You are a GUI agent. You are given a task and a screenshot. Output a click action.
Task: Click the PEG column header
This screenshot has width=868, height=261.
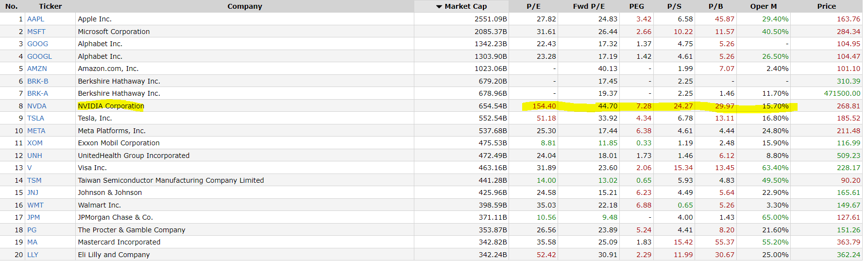[x=636, y=6]
